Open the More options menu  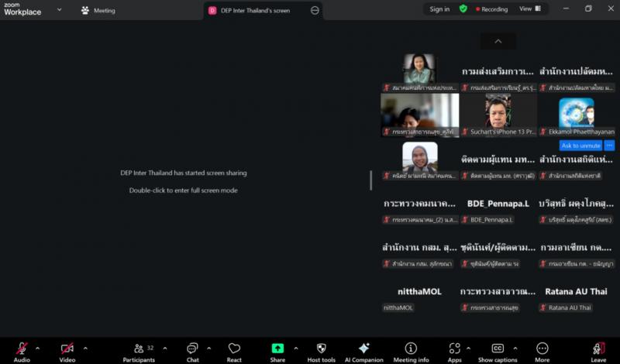pos(542,352)
